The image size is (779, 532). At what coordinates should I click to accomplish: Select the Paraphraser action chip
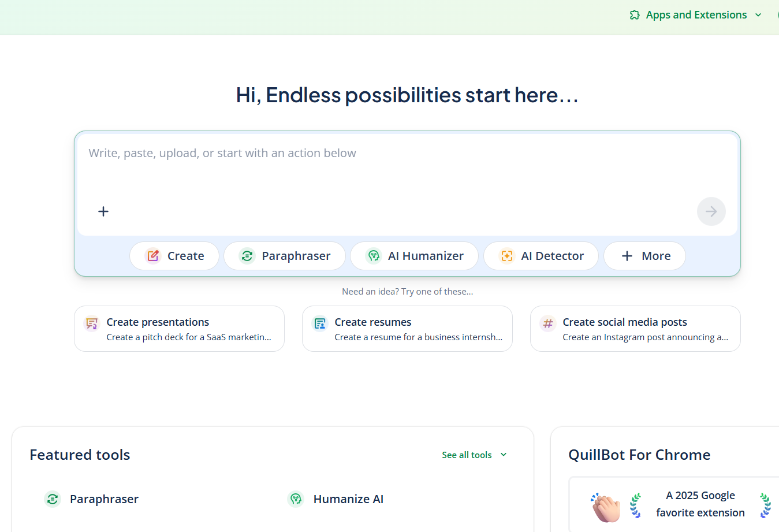[x=285, y=256]
